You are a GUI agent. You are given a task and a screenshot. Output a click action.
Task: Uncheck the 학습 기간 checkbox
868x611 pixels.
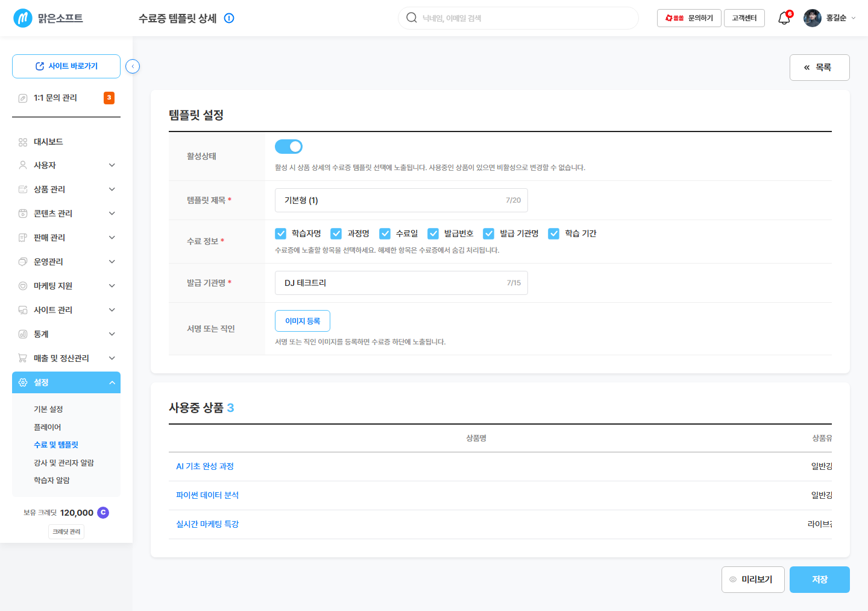(553, 233)
